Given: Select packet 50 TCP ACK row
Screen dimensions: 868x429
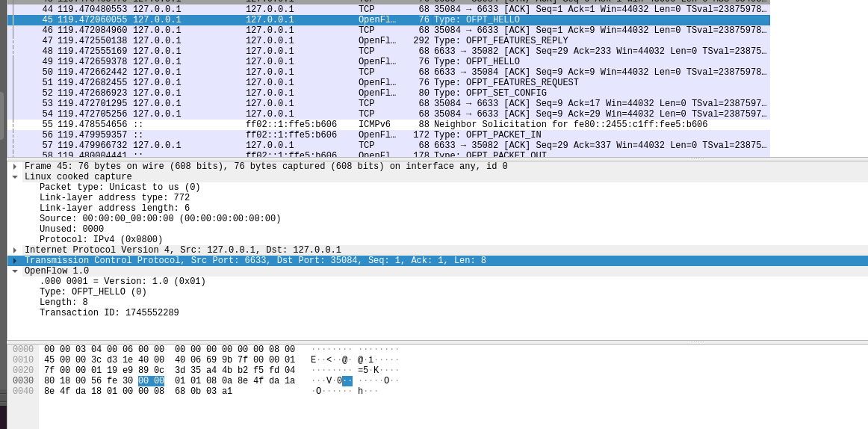Looking at the screenshot, I should tap(388, 72).
